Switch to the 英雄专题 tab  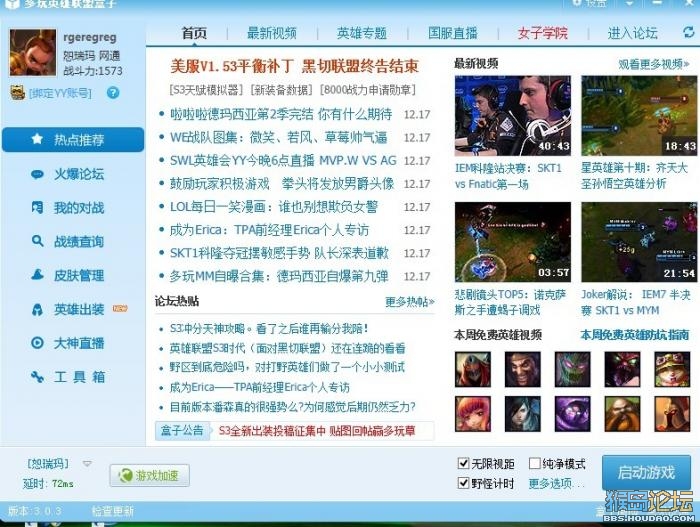coord(362,33)
